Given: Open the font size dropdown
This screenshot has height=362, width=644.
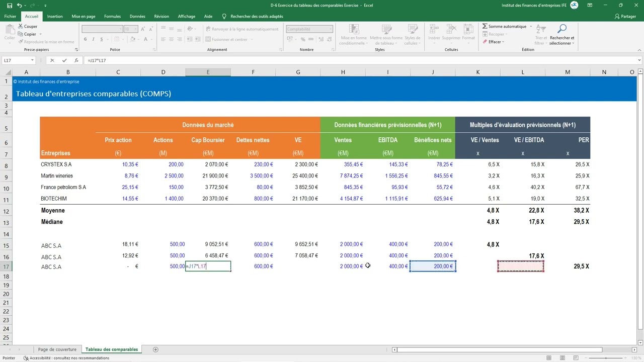Looking at the screenshot, I should [x=135, y=29].
